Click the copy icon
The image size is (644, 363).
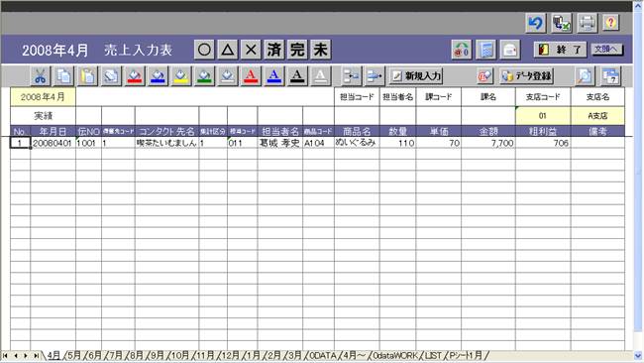coord(64,76)
